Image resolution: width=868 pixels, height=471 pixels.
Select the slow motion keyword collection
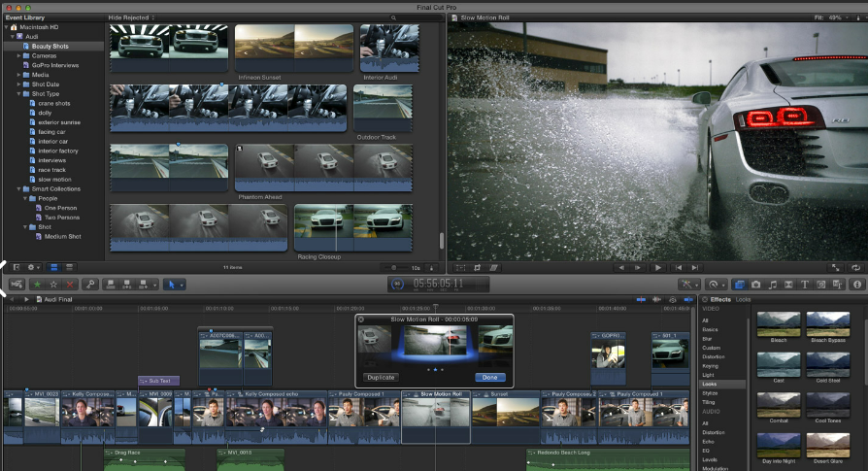point(54,180)
